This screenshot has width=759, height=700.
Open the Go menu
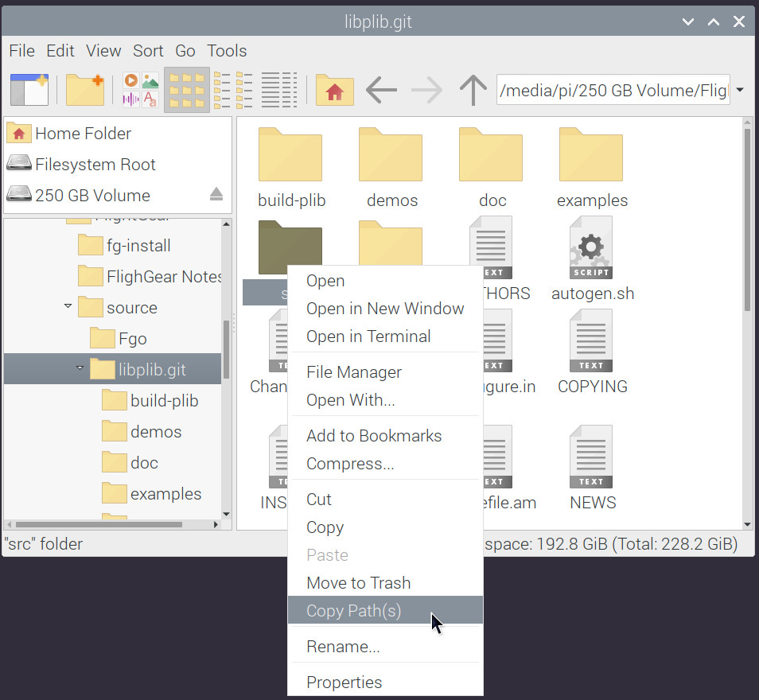185,51
